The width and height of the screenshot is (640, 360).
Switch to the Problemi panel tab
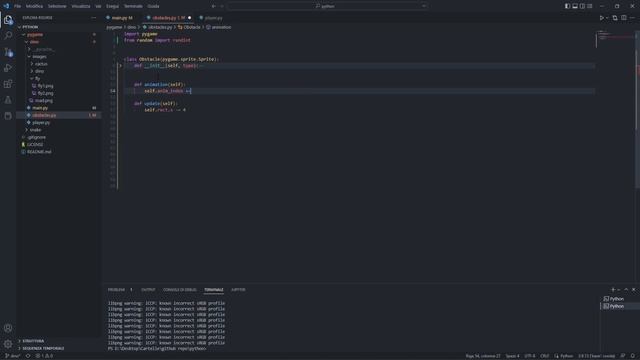[116, 290]
